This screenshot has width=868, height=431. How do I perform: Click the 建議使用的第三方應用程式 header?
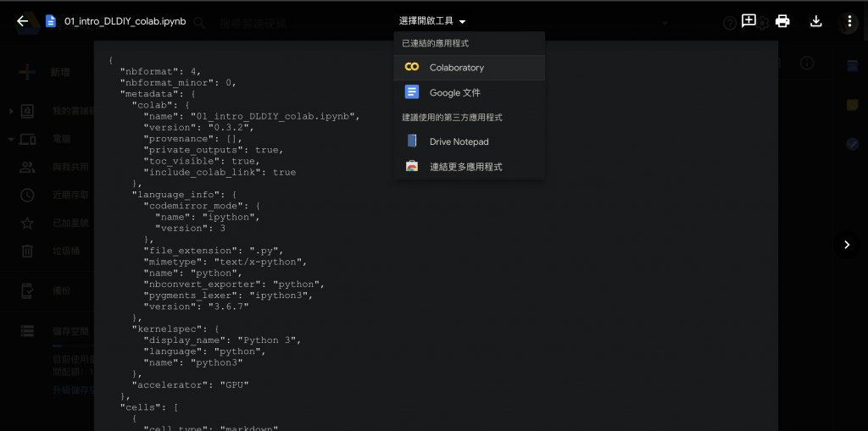[452, 118]
